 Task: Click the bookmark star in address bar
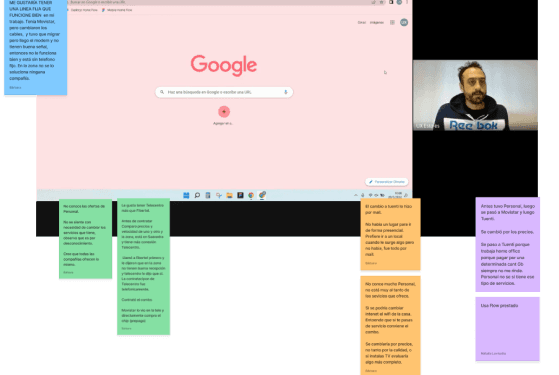click(x=381, y=2)
